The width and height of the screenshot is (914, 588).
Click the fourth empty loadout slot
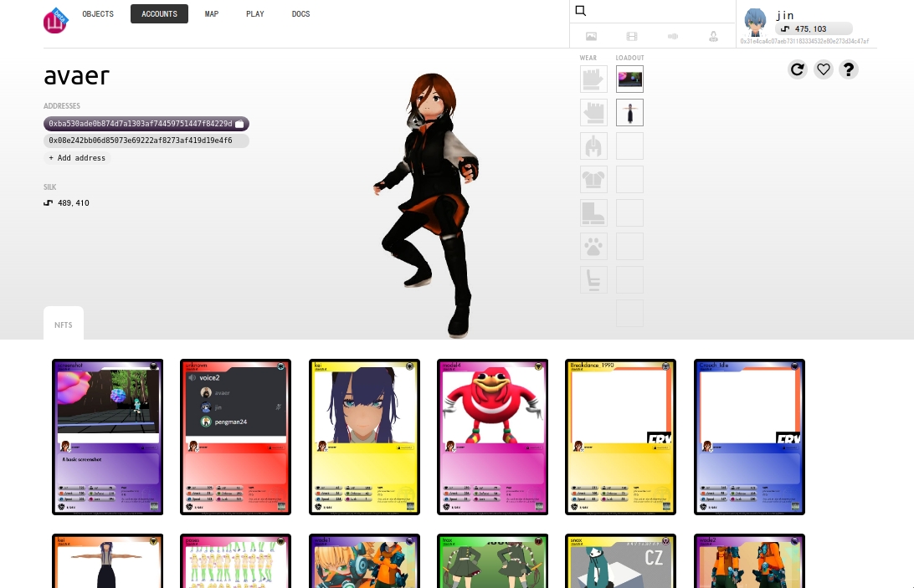629,180
